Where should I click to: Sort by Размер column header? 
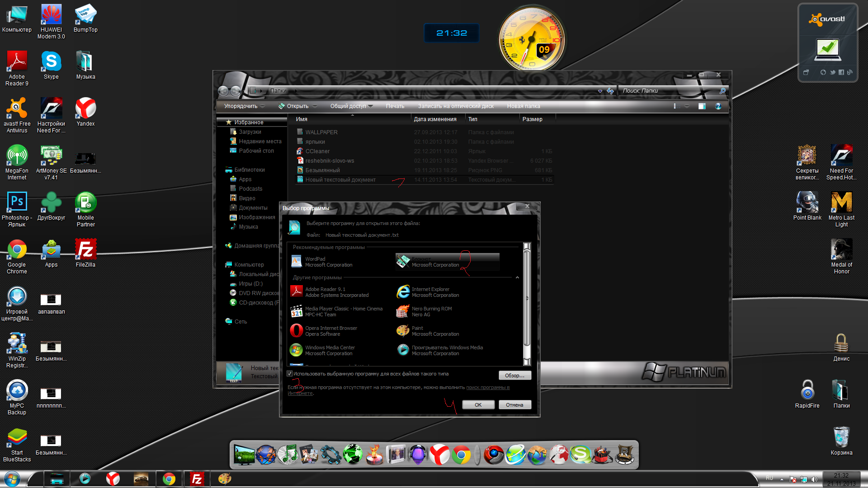[x=537, y=119]
